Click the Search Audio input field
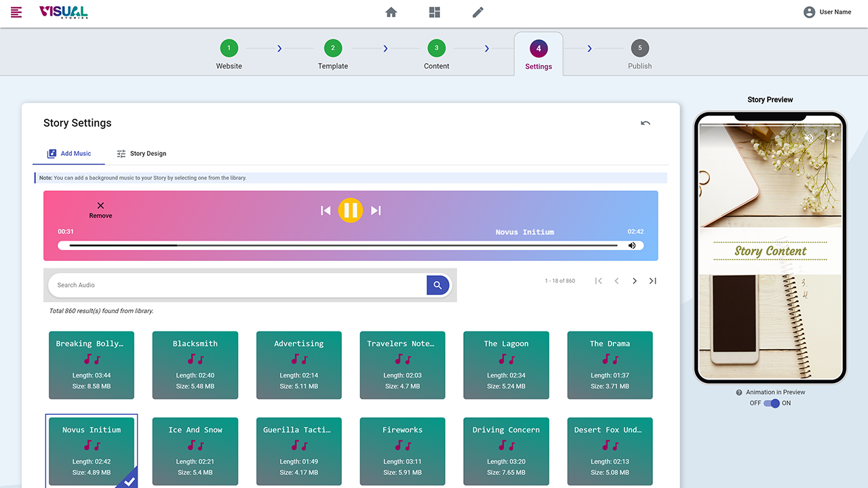The image size is (868, 488). [237, 285]
